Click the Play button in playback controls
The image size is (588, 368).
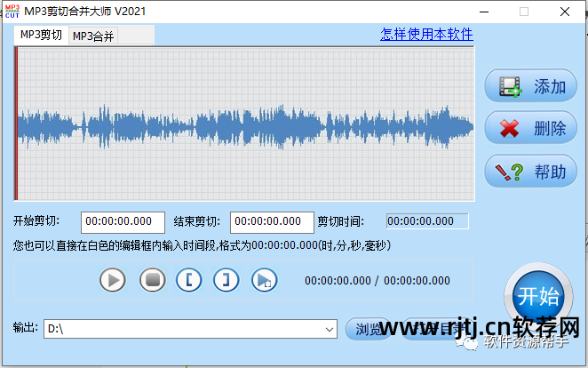[113, 280]
